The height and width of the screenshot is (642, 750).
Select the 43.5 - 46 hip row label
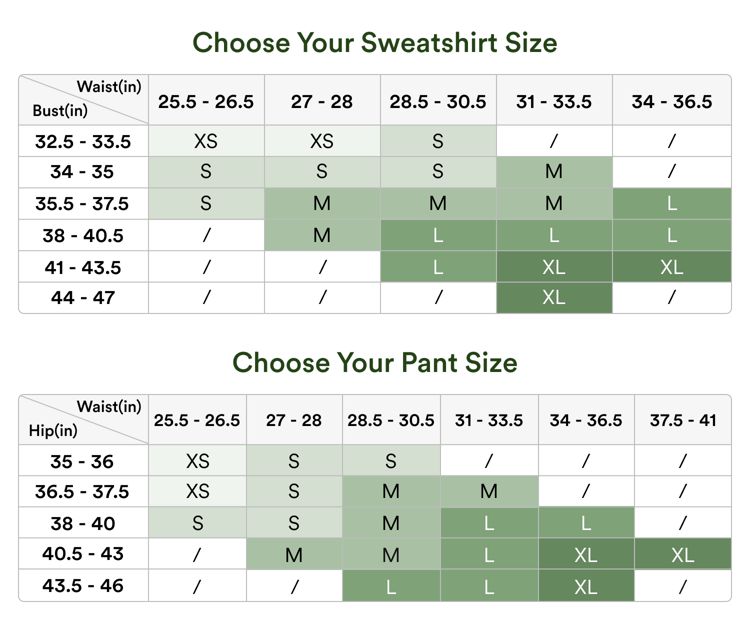click(82, 586)
